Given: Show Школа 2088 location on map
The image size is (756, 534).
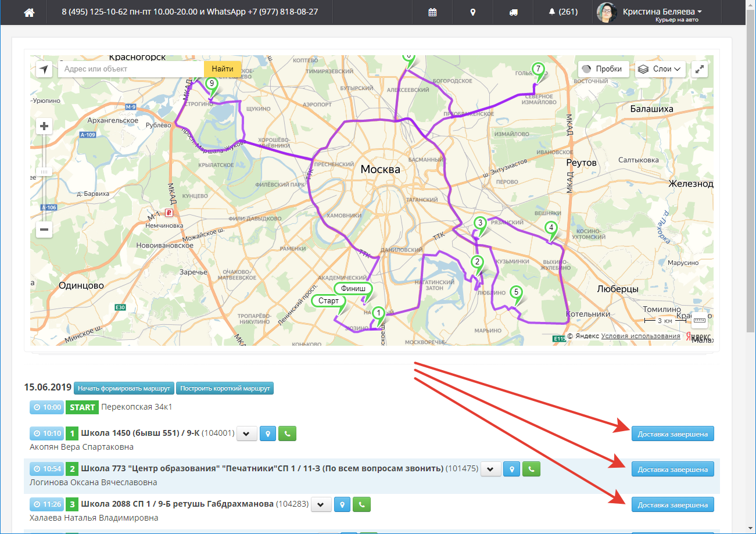Looking at the screenshot, I should pyautogui.click(x=342, y=504).
